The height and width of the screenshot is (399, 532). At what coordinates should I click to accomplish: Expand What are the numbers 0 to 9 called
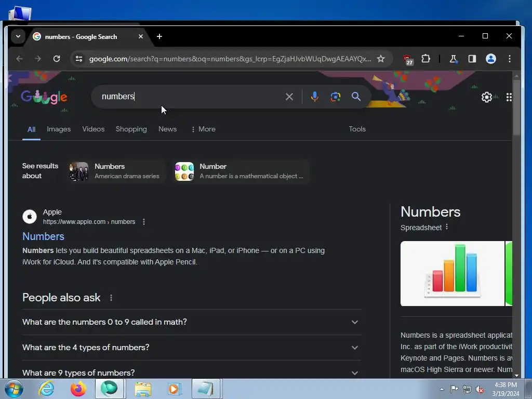click(x=192, y=322)
